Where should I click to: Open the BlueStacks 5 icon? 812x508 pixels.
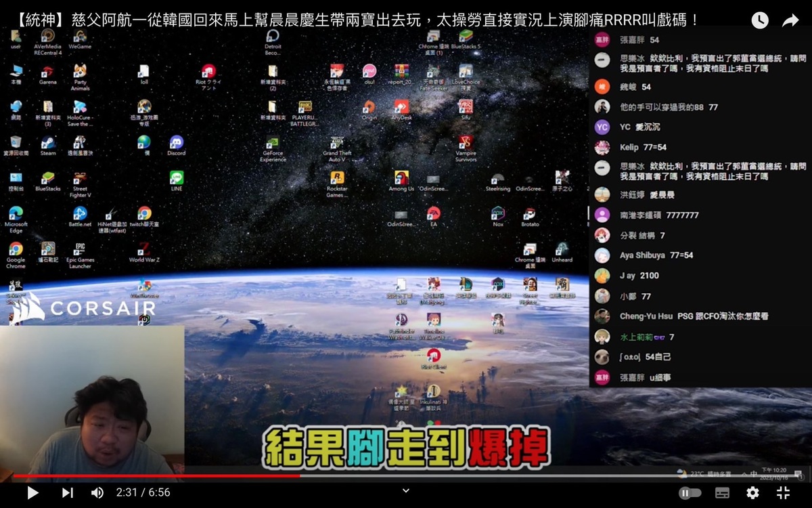466,39
